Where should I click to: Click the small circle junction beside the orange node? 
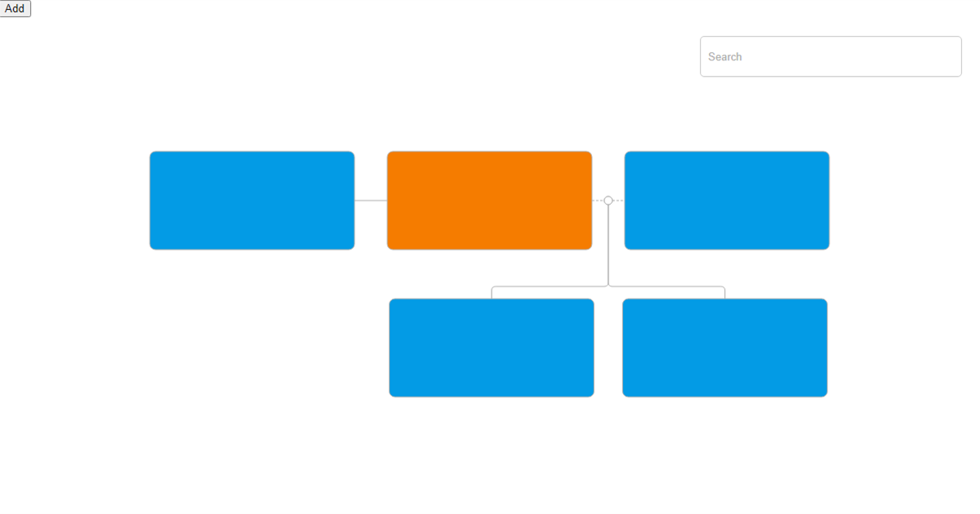(608, 201)
